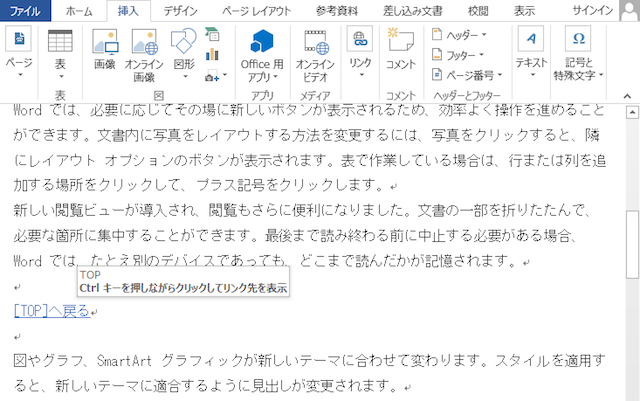Open the ページ (Pages) icon
This screenshot has height=401, width=640.
click(19, 39)
